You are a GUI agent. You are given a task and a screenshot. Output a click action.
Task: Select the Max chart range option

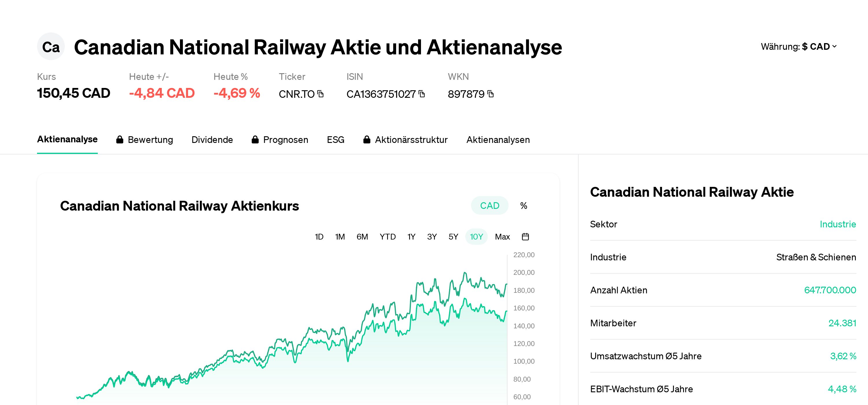(502, 237)
